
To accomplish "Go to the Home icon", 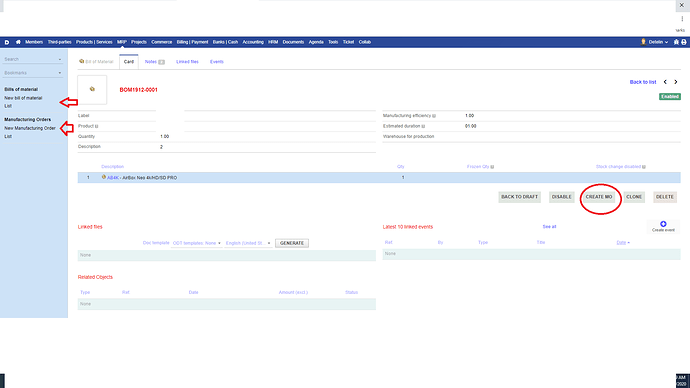I will click(x=18, y=42).
